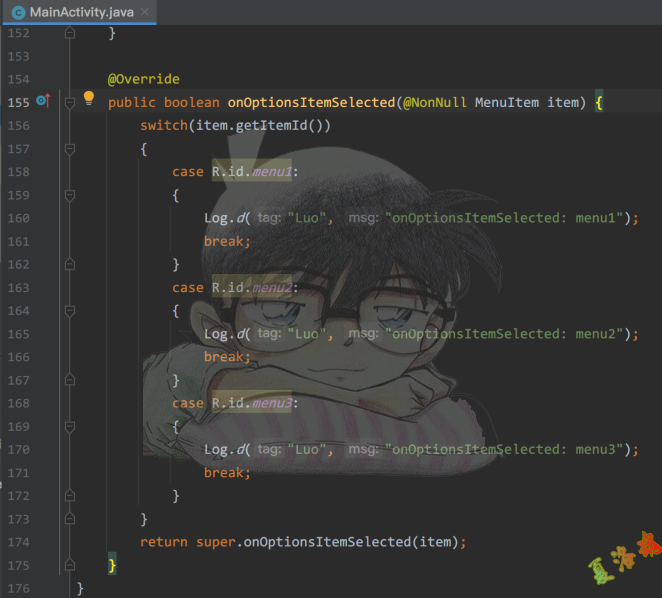Fold the menu3 case block at line 169
This screenshot has width=662, height=598.
click(69, 426)
